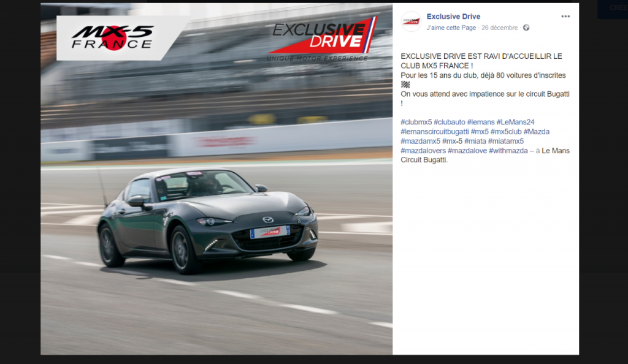This screenshot has height=364, width=628.
Task: Open the #withmazda hashtag
Action: click(508, 151)
